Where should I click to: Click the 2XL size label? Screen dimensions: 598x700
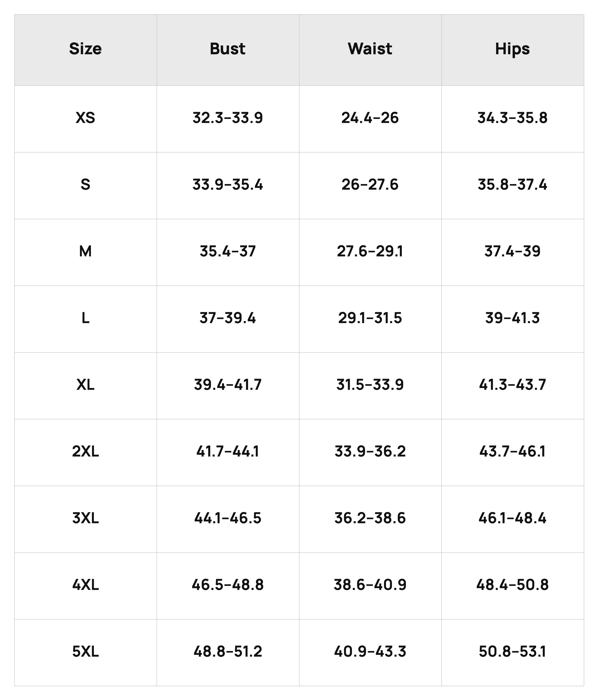click(x=85, y=452)
